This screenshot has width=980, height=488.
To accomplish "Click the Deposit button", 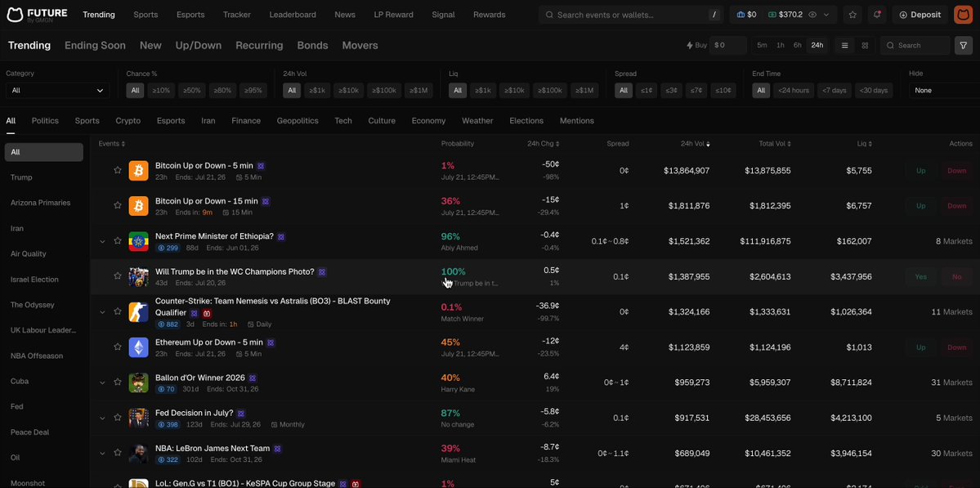I will [x=920, y=15].
